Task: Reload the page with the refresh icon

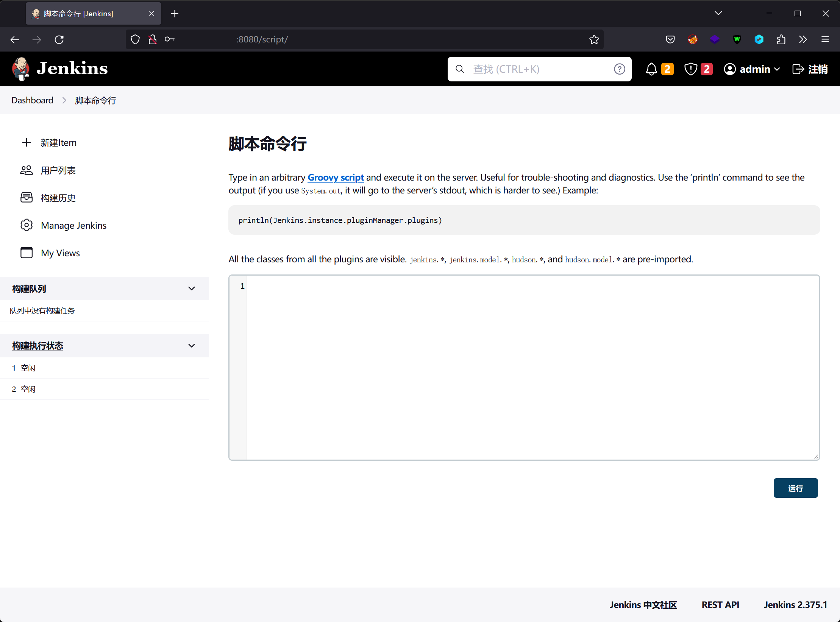Action: pos(59,39)
